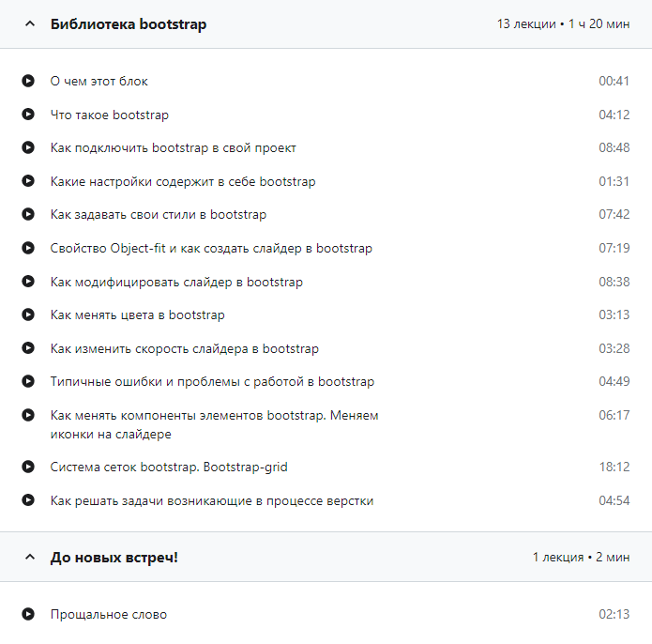
Task: Collapse the "Библиотека bootstrap" section chevron
Action: [28, 24]
